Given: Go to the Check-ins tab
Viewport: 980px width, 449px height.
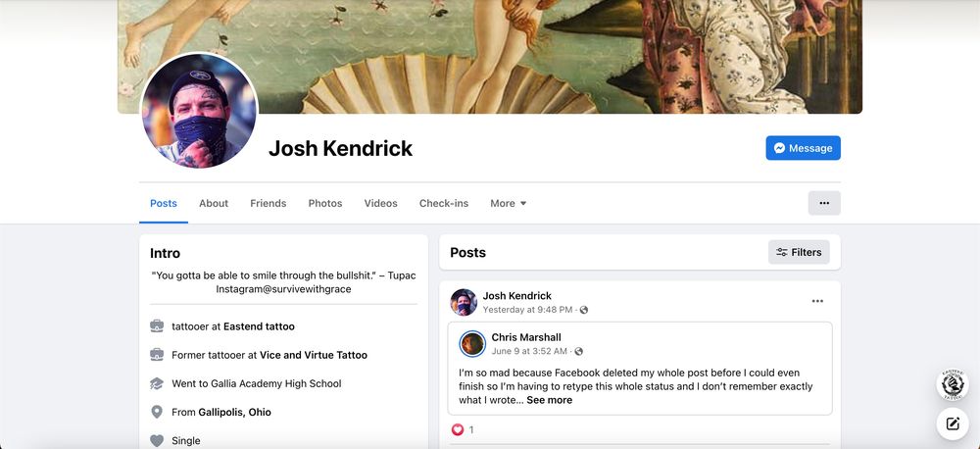Looking at the screenshot, I should click(x=443, y=203).
